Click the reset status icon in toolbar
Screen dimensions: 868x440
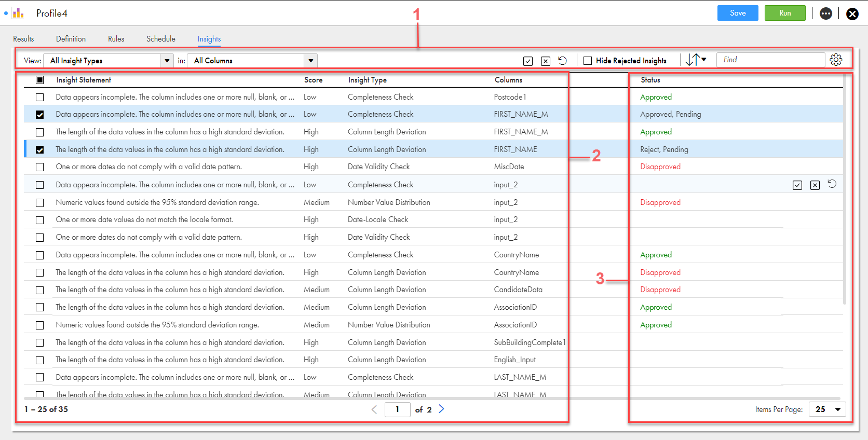(562, 61)
